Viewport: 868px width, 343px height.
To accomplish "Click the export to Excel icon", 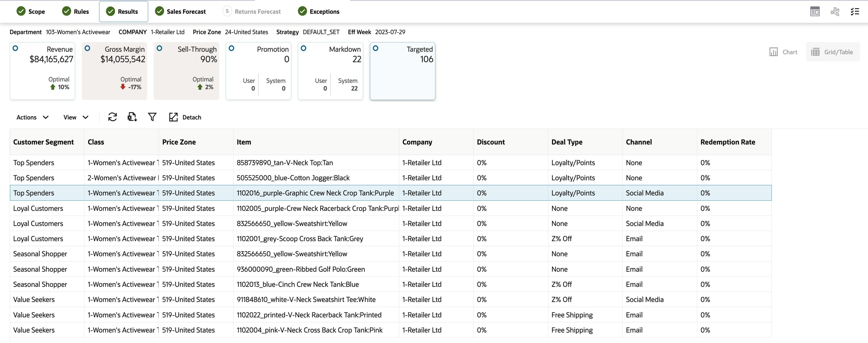I will point(132,117).
